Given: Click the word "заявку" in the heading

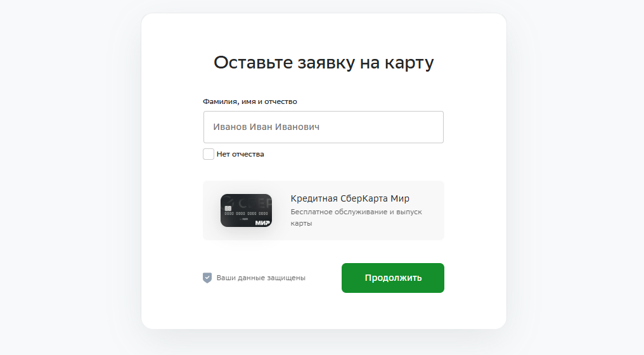Looking at the screenshot, I should point(326,63).
